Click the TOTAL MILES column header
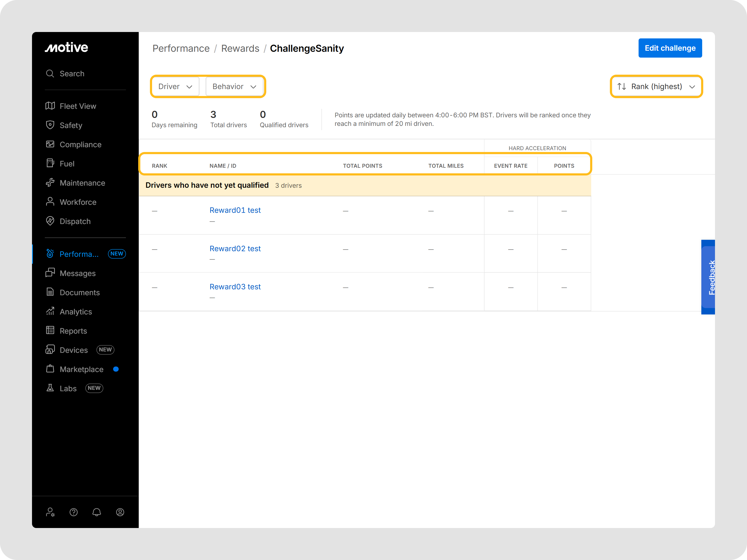 (x=446, y=166)
